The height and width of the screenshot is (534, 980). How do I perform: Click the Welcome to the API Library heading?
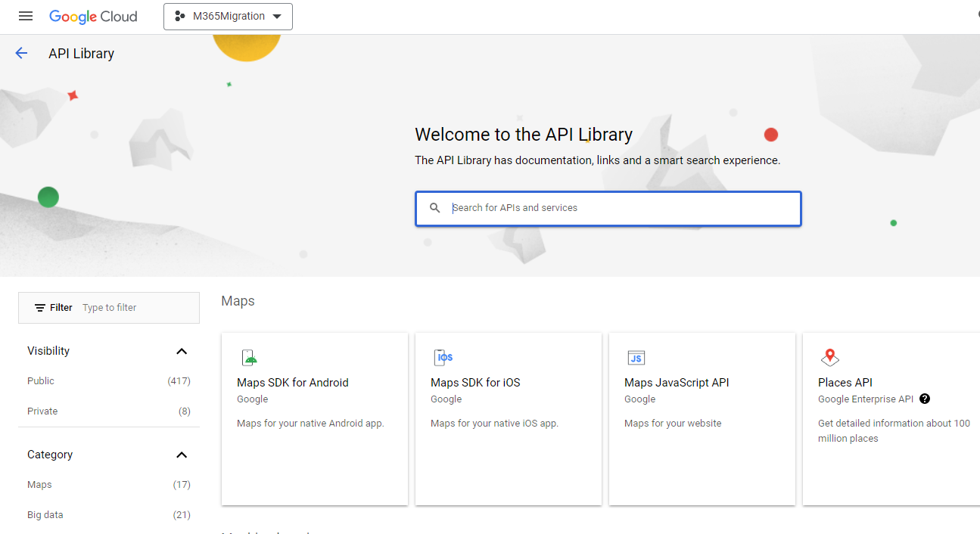pos(524,135)
